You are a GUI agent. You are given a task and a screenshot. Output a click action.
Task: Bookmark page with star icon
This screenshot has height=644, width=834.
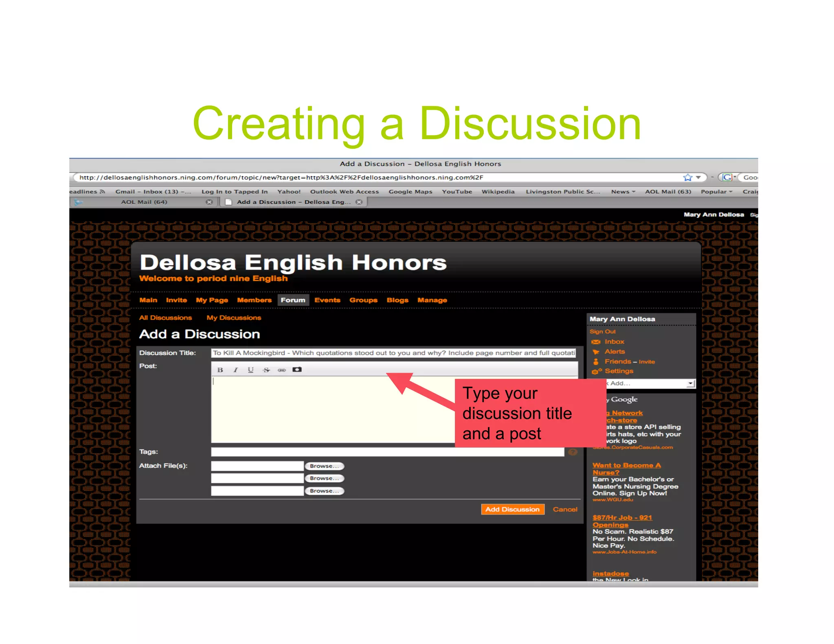pos(687,177)
